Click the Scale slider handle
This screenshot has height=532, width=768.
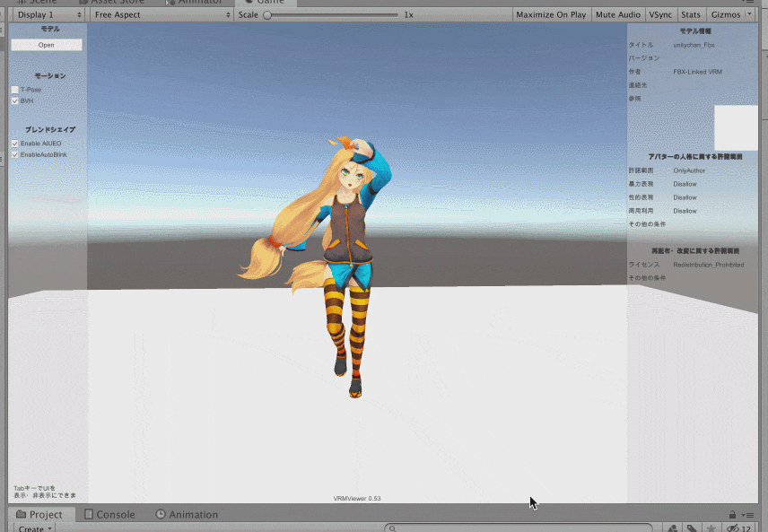(x=267, y=14)
